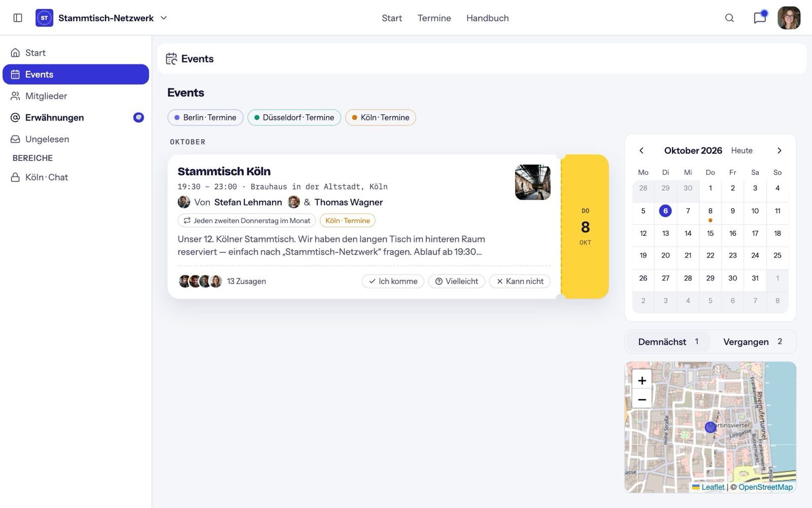
Task: Click Termine in the top navigation
Action: pos(434,18)
